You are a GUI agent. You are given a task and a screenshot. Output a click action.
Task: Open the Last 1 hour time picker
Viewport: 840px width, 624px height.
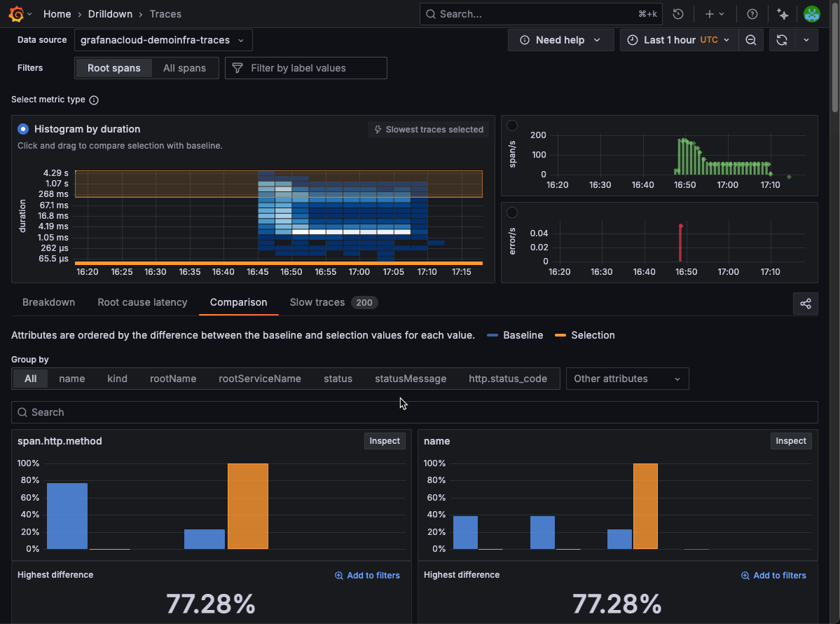[678, 40]
